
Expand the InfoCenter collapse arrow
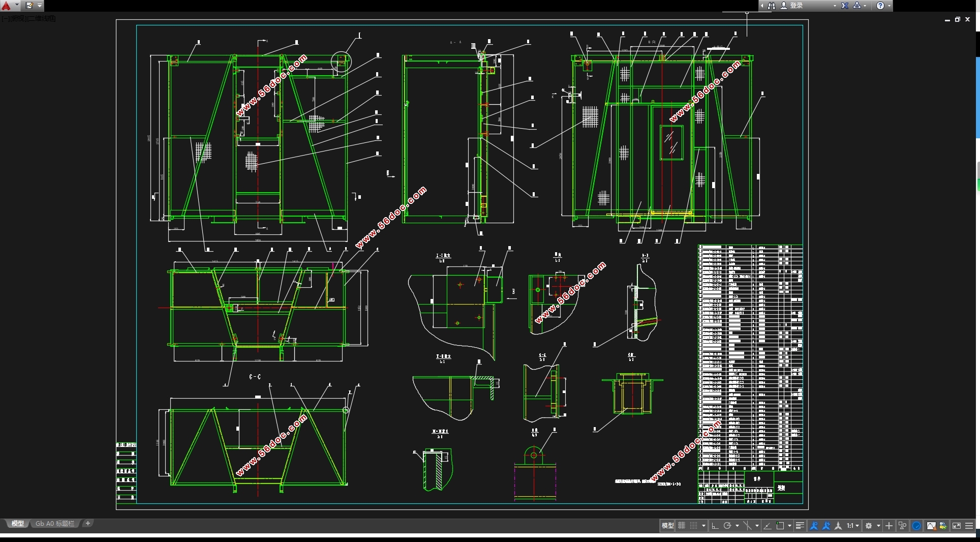(x=762, y=6)
